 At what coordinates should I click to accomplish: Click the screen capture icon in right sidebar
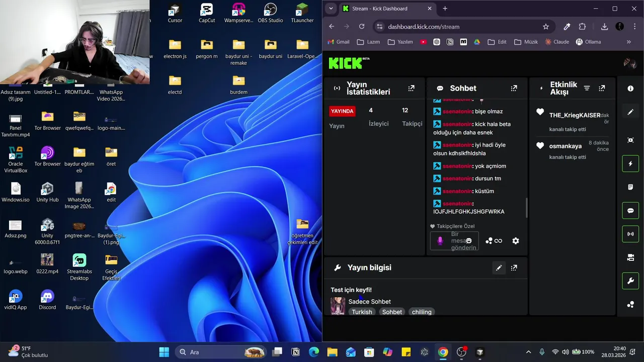[630, 140]
